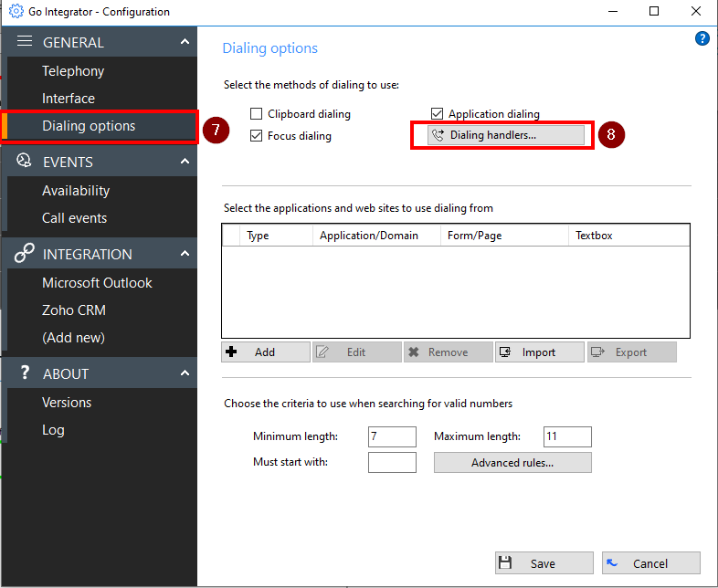Click the Events section headset icon
This screenshot has height=588, width=718.
coord(25,162)
